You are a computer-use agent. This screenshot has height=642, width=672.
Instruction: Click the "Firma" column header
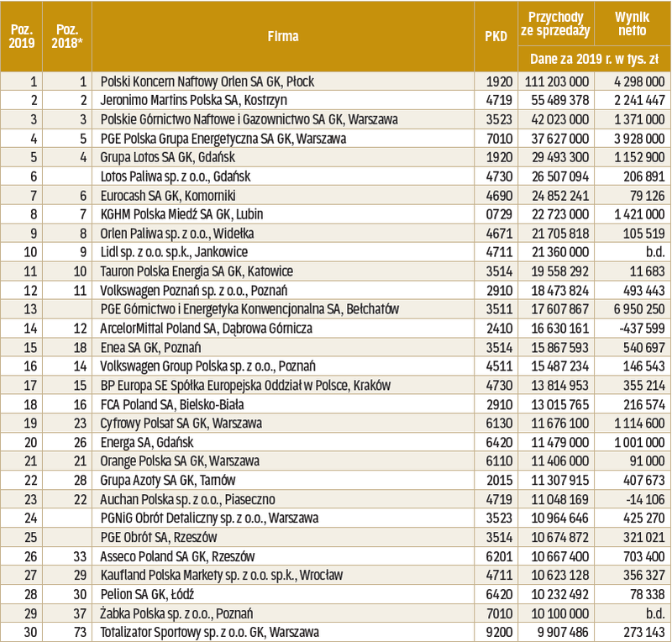click(282, 37)
